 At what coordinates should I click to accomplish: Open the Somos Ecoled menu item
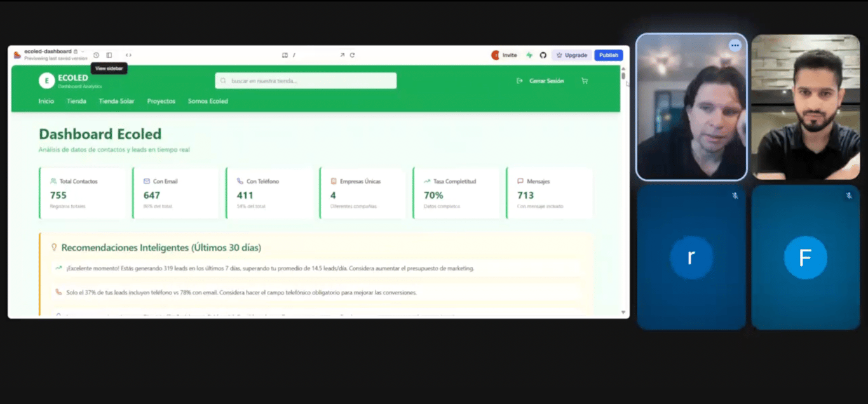[208, 101]
